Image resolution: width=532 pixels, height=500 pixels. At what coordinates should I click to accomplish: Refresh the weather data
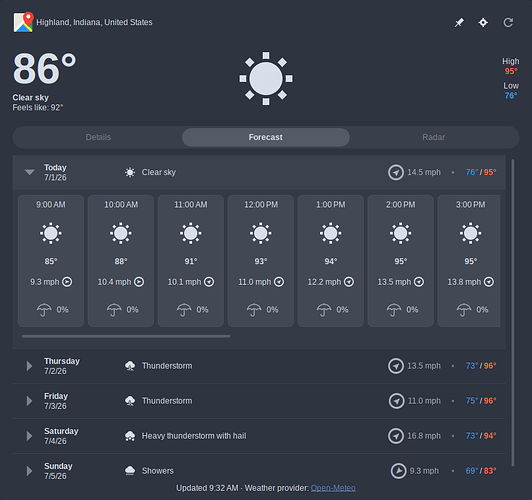pyautogui.click(x=508, y=23)
